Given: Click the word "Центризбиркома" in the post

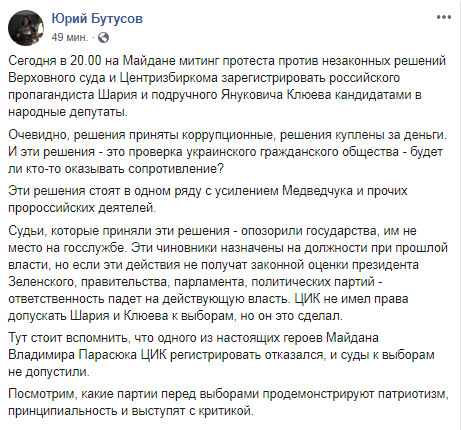Looking at the screenshot, I should 168,78.
